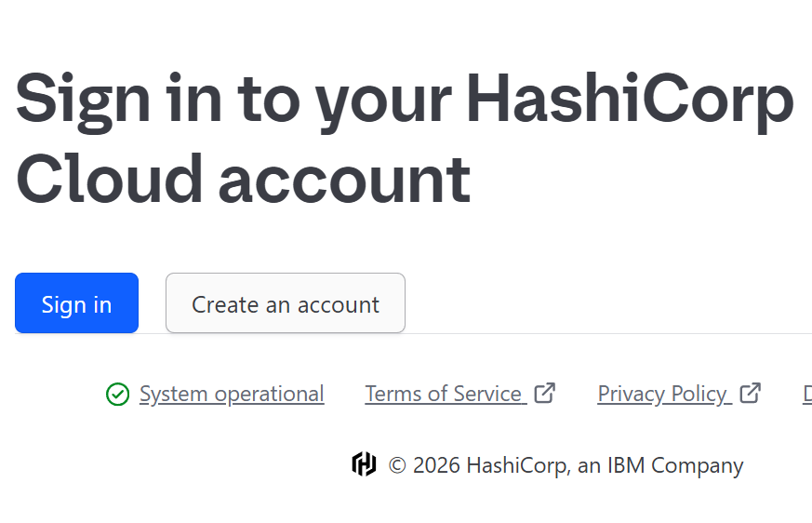Screen dimensions: 812x523
Task: Click the blue Sign in button
Action: pyautogui.click(x=76, y=303)
